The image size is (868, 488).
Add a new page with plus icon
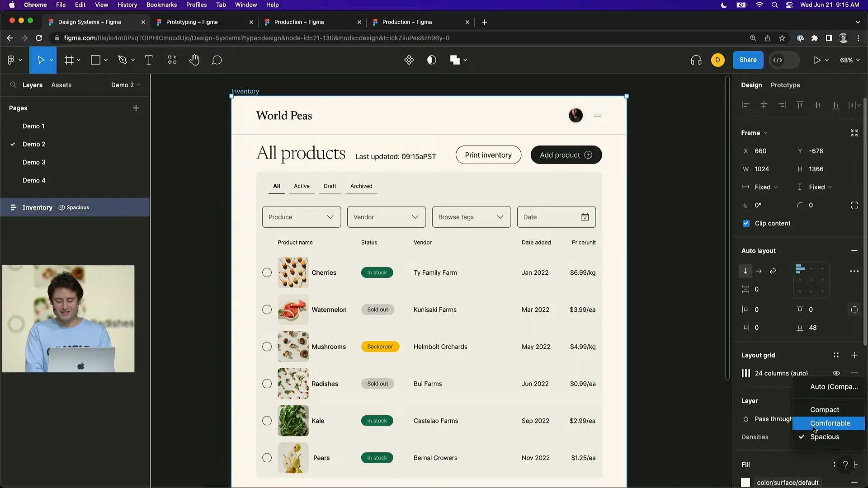pyautogui.click(x=136, y=108)
